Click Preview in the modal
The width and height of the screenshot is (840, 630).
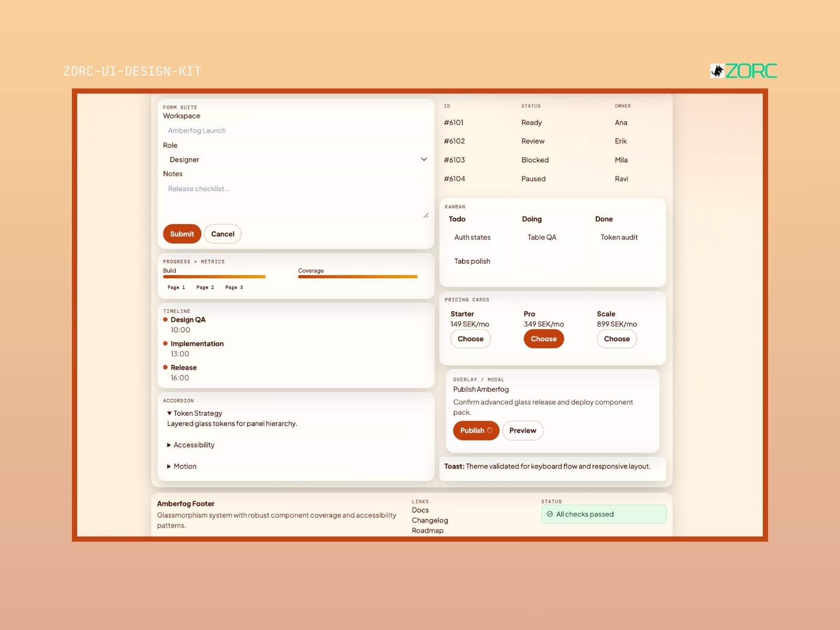pos(523,430)
